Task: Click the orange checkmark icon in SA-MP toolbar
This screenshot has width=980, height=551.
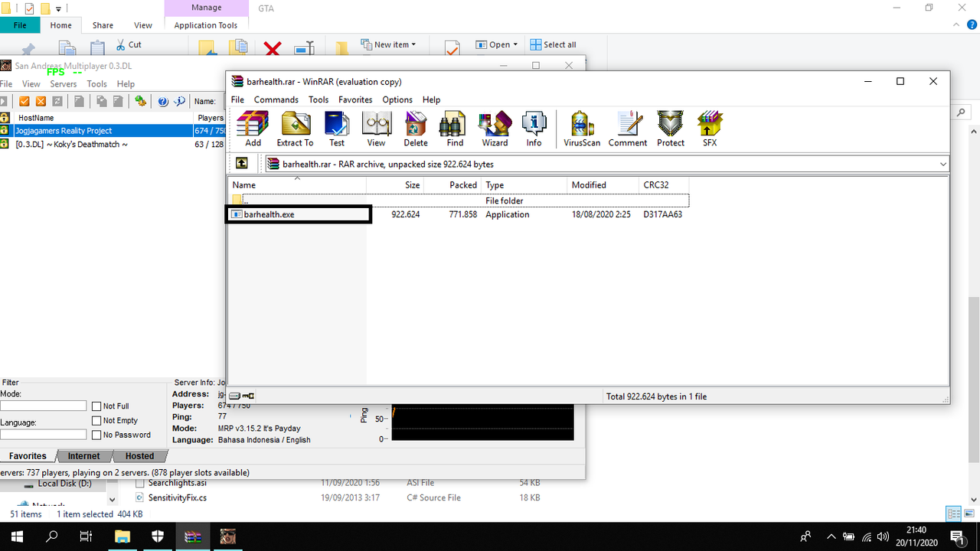Action: (x=24, y=101)
